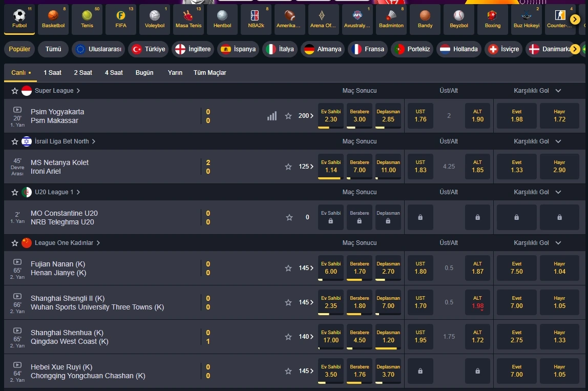This screenshot has height=391, width=588.
Task: Open the NBA2k category
Action: [x=256, y=19]
